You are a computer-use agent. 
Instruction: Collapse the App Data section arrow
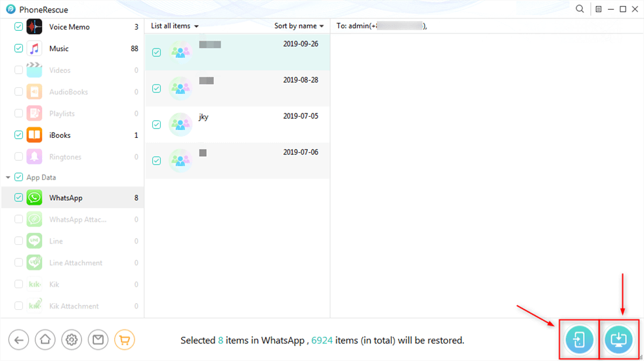coord(8,177)
